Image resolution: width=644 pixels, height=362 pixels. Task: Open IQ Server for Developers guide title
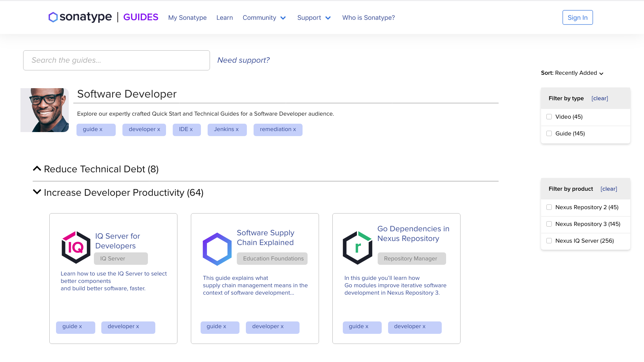[118, 241]
